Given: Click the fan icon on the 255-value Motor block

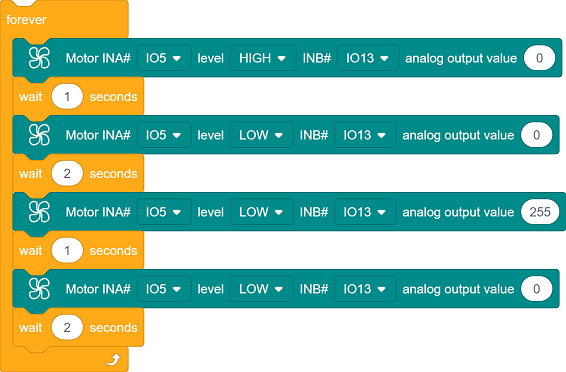Looking at the screenshot, I should [x=39, y=212].
